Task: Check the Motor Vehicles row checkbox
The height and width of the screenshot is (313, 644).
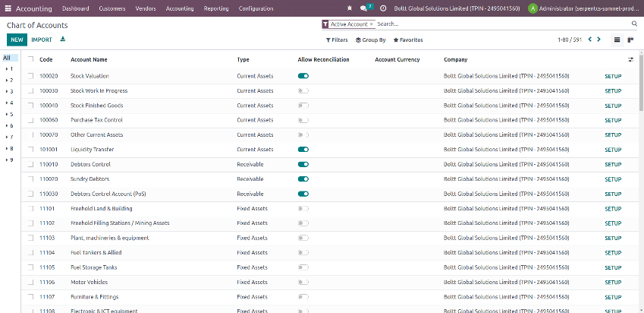Action: (x=30, y=282)
